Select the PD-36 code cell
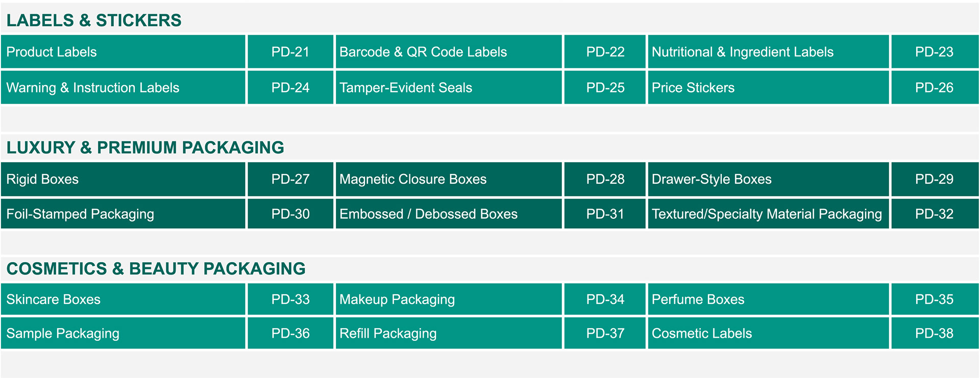 290,334
